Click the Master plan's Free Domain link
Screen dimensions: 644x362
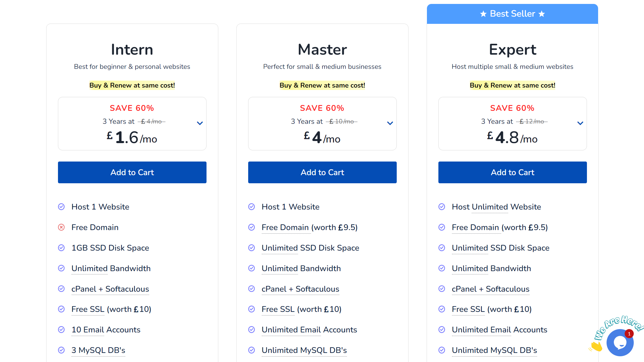click(x=285, y=227)
